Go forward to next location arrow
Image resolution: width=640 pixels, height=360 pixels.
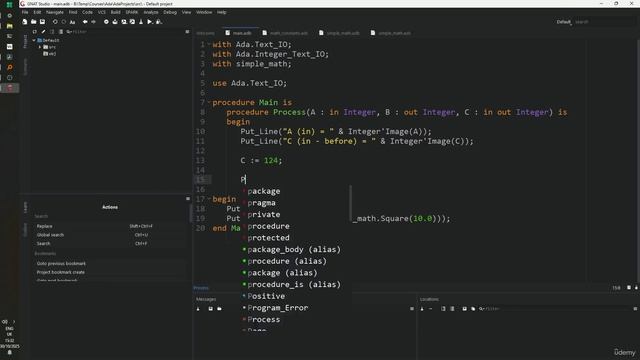pos(93,22)
